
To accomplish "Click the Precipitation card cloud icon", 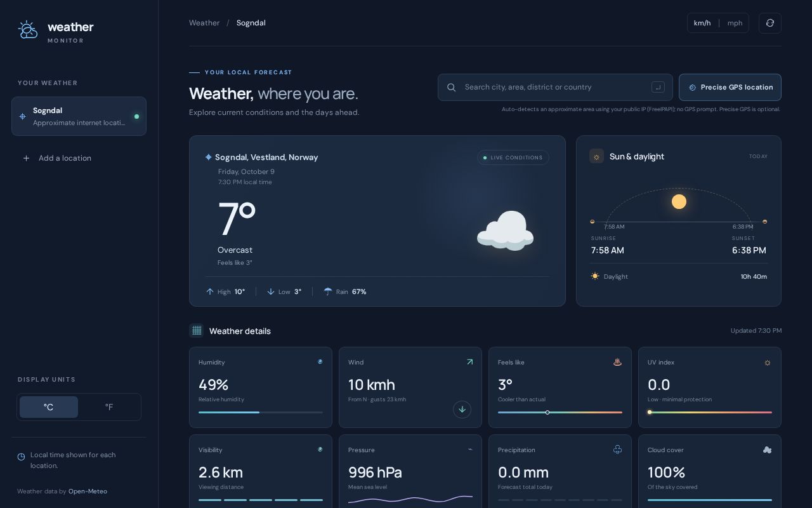I will (617, 450).
